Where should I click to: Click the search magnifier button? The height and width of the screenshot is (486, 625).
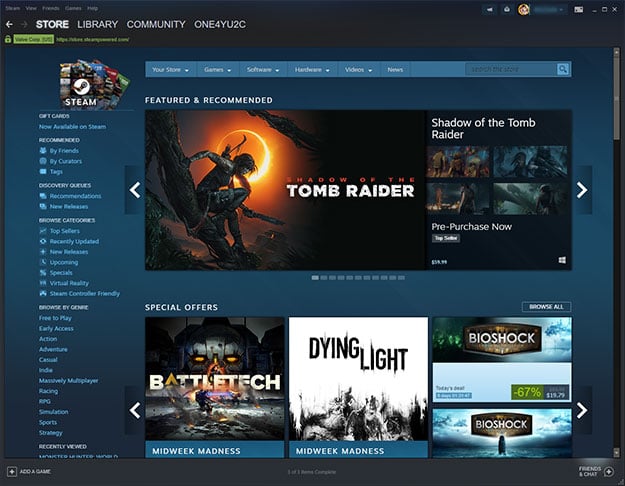point(562,69)
